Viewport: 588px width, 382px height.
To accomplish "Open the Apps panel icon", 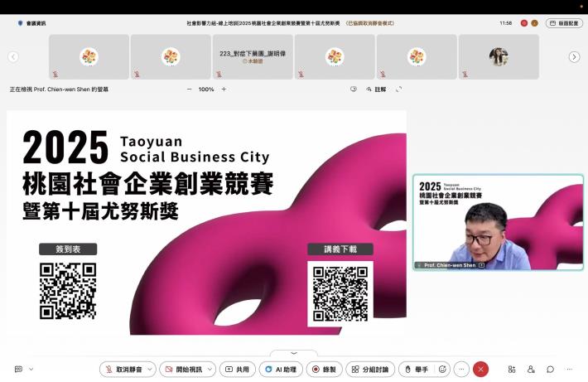I will [x=512, y=370].
